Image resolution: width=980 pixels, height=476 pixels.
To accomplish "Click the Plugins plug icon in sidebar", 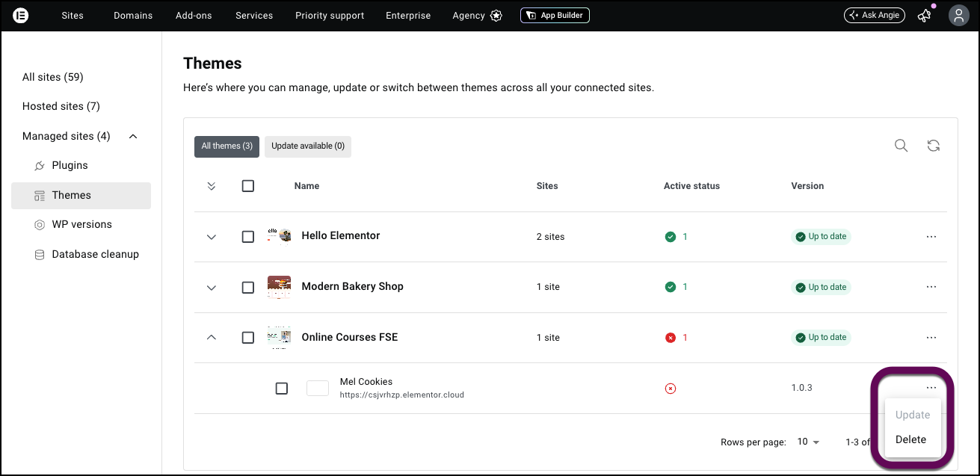I will pos(40,166).
